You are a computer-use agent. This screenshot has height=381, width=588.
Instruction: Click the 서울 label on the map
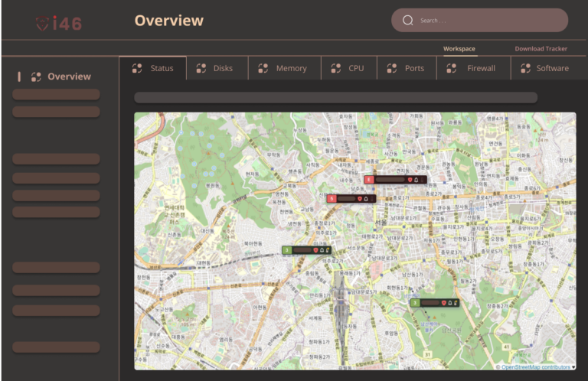coord(381,222)
